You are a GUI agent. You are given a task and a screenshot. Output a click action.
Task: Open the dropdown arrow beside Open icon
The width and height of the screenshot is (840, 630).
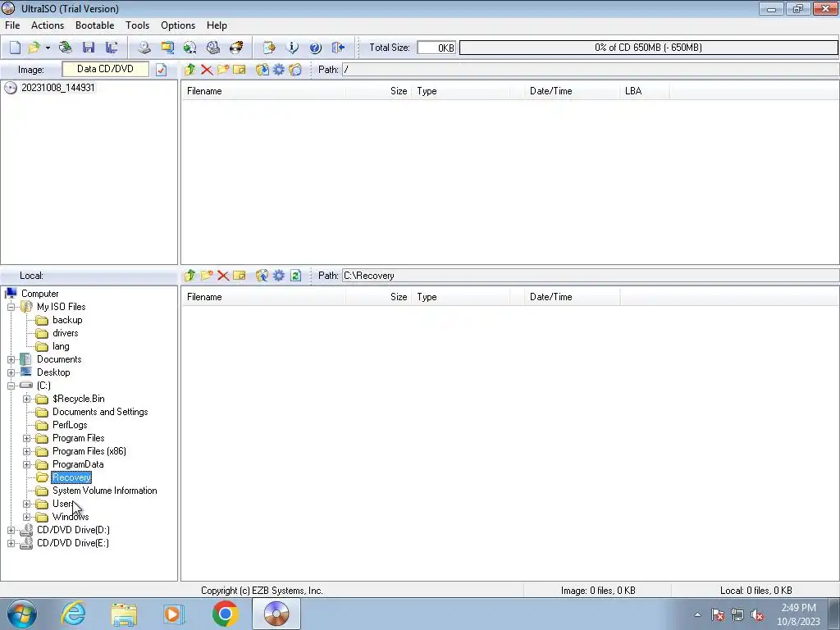tap(48, 48)
